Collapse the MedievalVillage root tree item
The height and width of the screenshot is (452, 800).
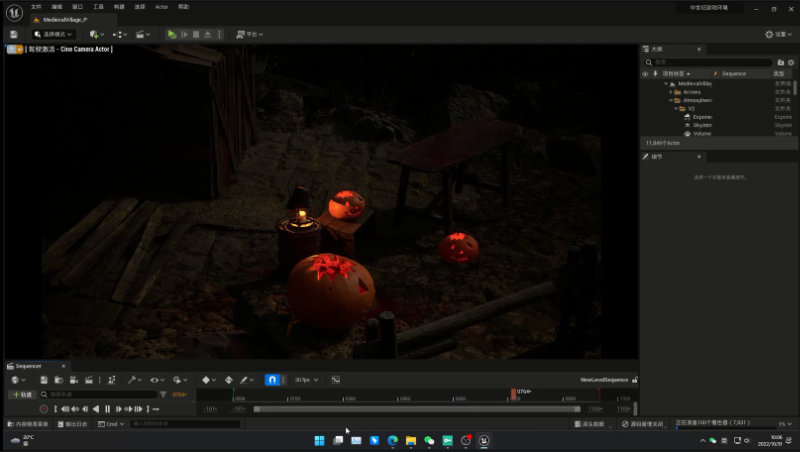tap(666, 84)
